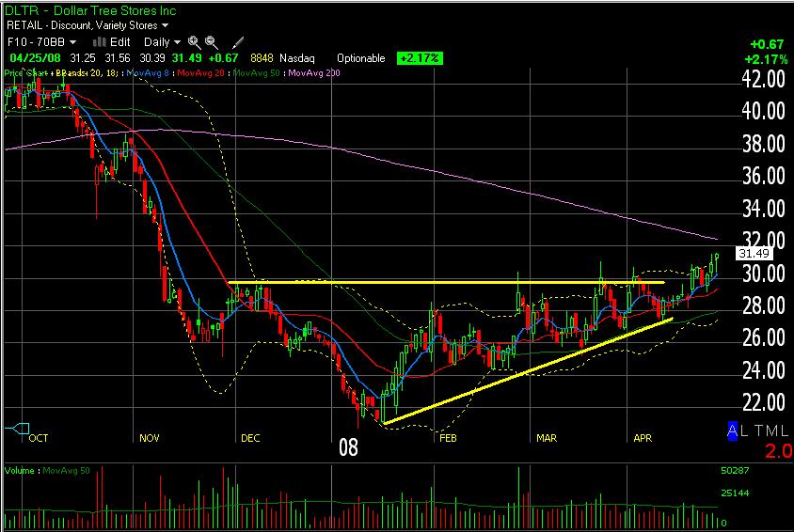Click the MovAvg 50 label in Volume pane
This screenshot has height=532, width=794.
pyautogui.click(x=66, y=471)
